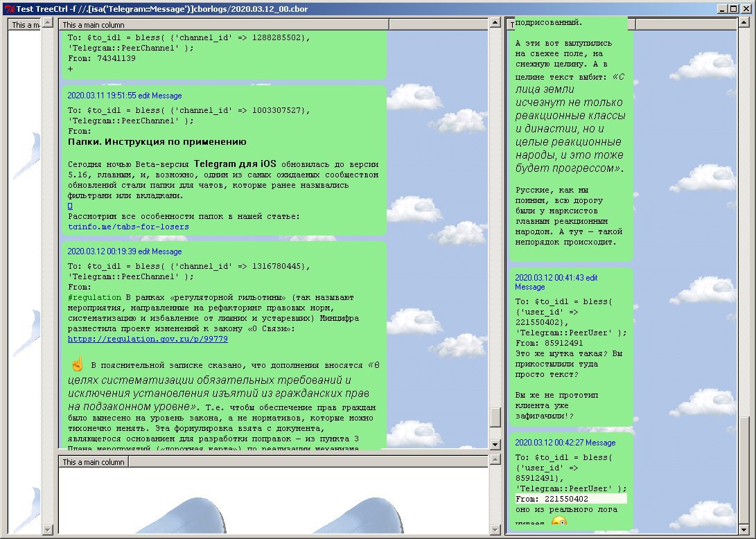Click the 'channel_id' => 1316780445 line
Screen dimensions: 756x539
click(189, 266)
